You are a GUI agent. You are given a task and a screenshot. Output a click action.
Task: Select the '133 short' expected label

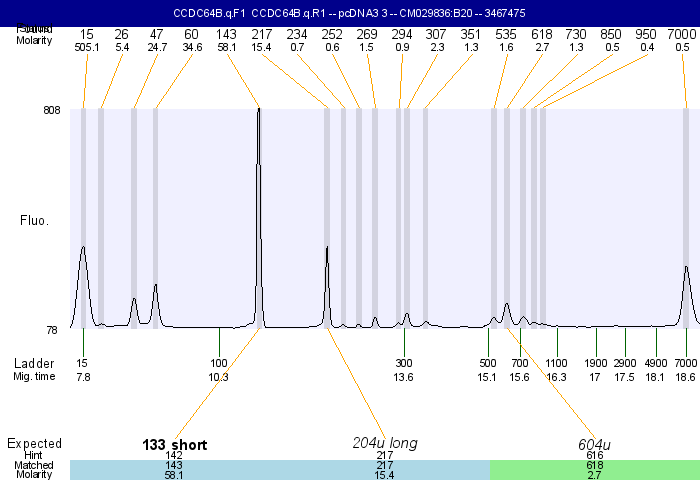[x=175, y=445]
